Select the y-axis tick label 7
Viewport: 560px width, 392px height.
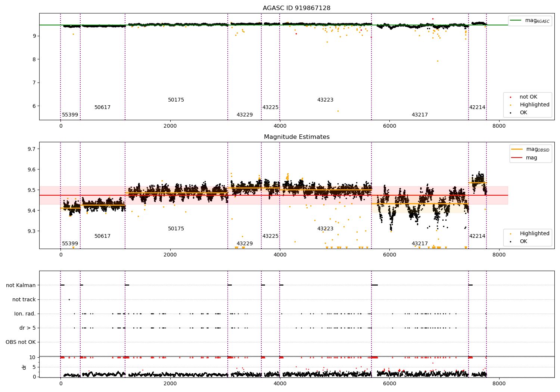click(x=34, y=83)
